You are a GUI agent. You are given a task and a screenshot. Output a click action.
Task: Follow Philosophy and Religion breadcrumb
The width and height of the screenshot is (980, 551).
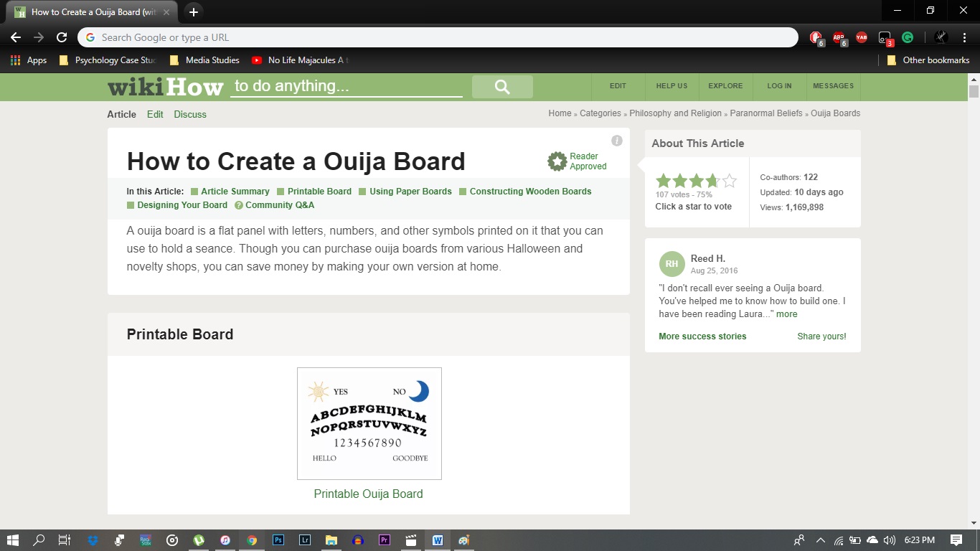point(676,113)
